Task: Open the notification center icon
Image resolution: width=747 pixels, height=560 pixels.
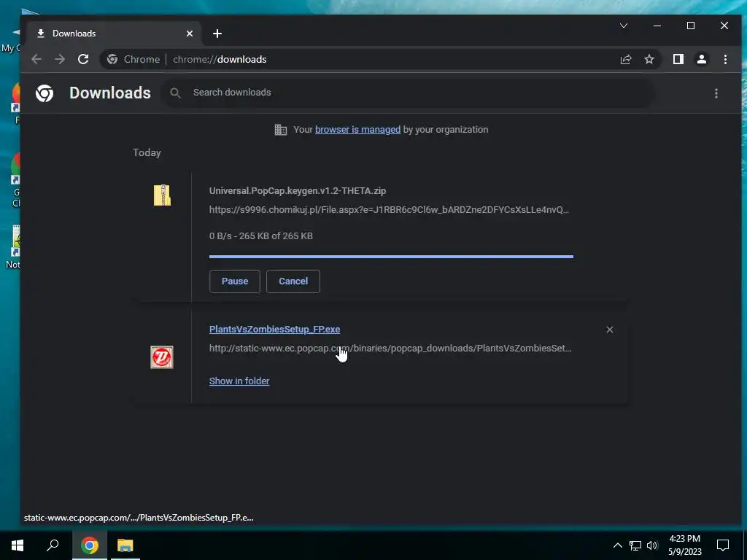Action: [x=723, y=545]
